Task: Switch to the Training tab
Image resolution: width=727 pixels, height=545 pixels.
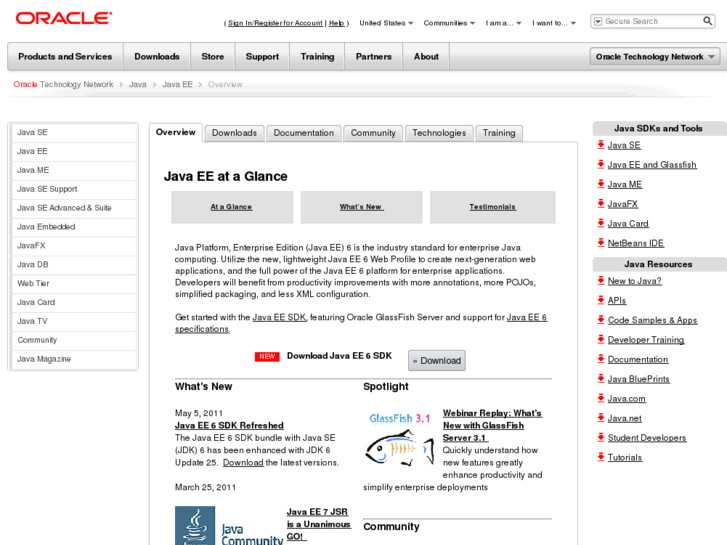Action: point(499,133)
